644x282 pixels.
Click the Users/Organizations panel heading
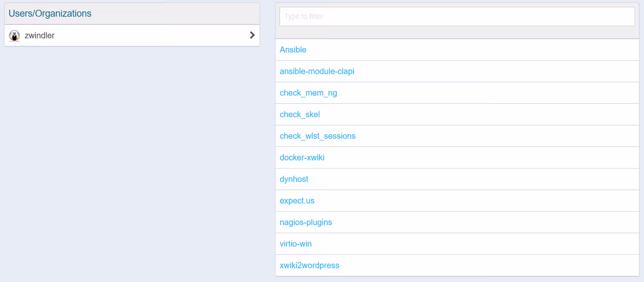50,14
